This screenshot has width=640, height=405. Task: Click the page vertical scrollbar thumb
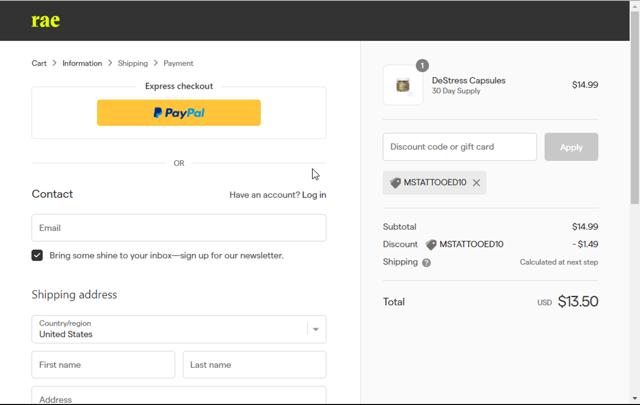635,107
